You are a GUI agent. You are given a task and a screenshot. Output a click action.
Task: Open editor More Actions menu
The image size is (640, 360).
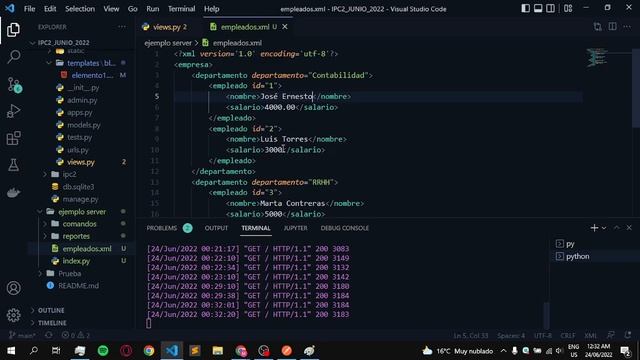[627, 27]
